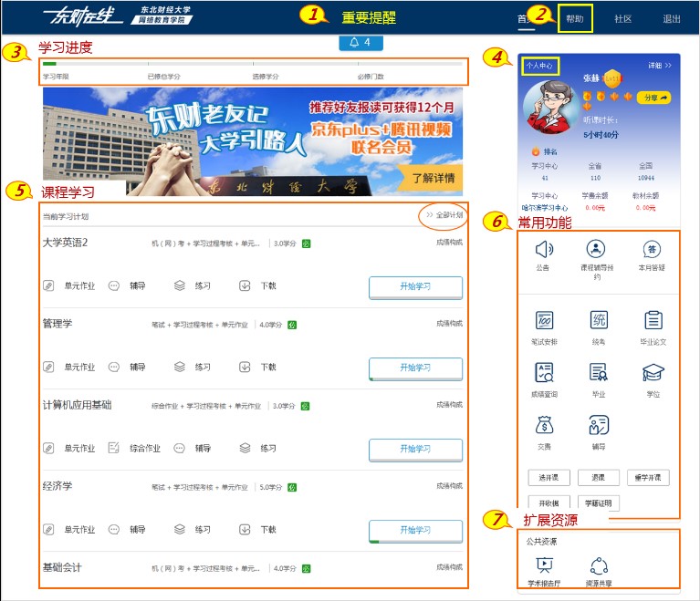Click the 选修学分 progress bar

306,64
